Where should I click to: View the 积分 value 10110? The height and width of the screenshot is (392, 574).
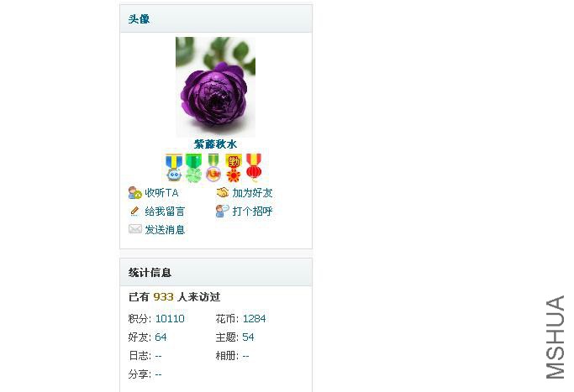(170, 318)
